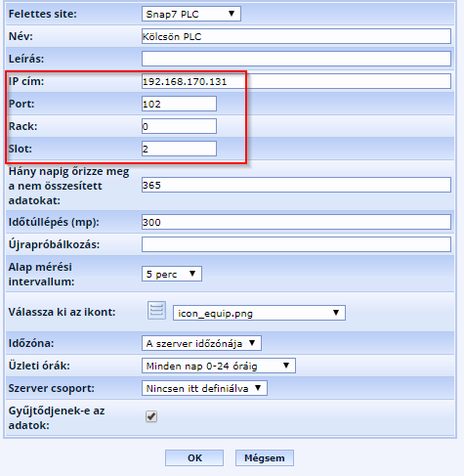Confirm the form with OK button
464x476 pixels.
coord(194,458)
